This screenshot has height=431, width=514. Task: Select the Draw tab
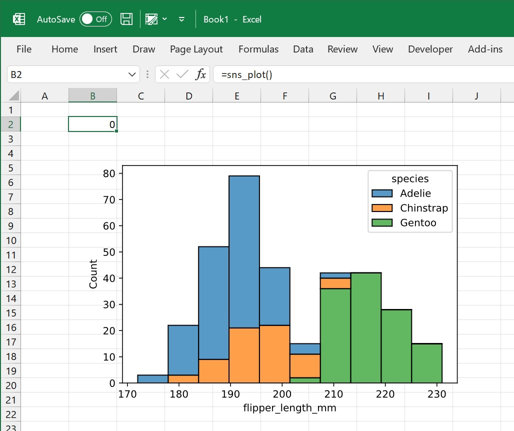tap(144, 49)
